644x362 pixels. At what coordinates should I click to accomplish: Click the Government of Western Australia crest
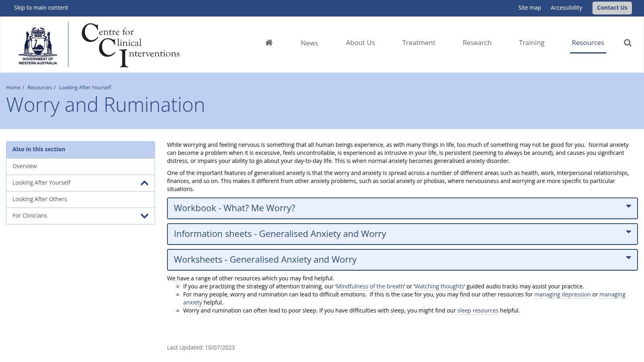[38, 45]
